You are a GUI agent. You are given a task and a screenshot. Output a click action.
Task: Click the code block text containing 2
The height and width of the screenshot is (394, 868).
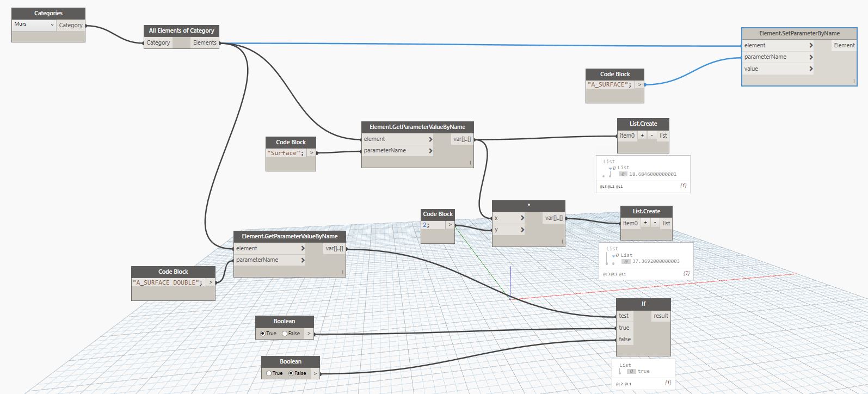click(426, 225)
